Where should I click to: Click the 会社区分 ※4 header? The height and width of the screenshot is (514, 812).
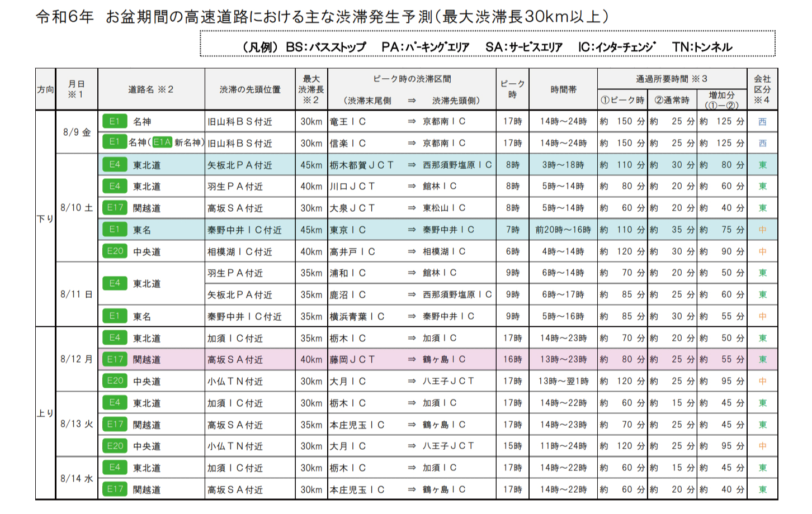click(x=762, y=89)
